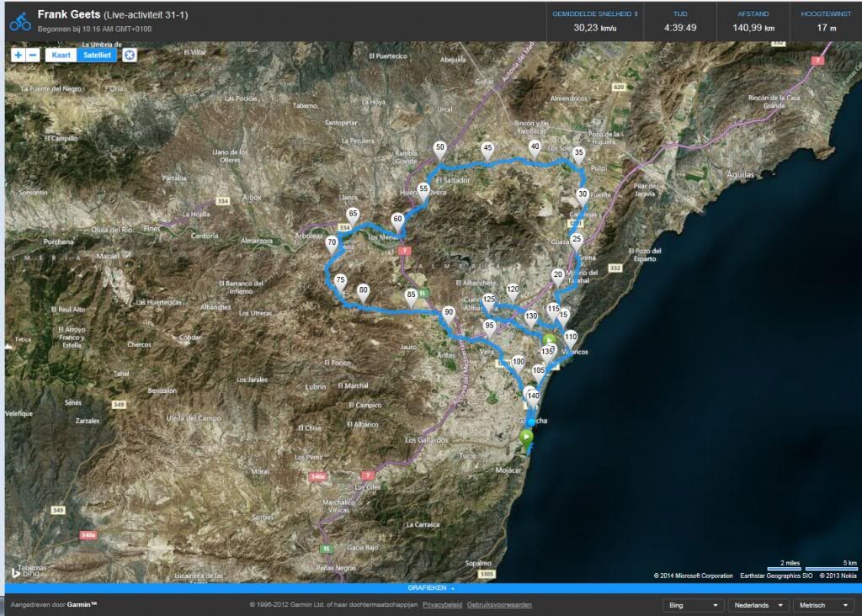Click the average speed 30,23 km/u
862x616 pixels.
pyautogui.click(x=595, y=28)
